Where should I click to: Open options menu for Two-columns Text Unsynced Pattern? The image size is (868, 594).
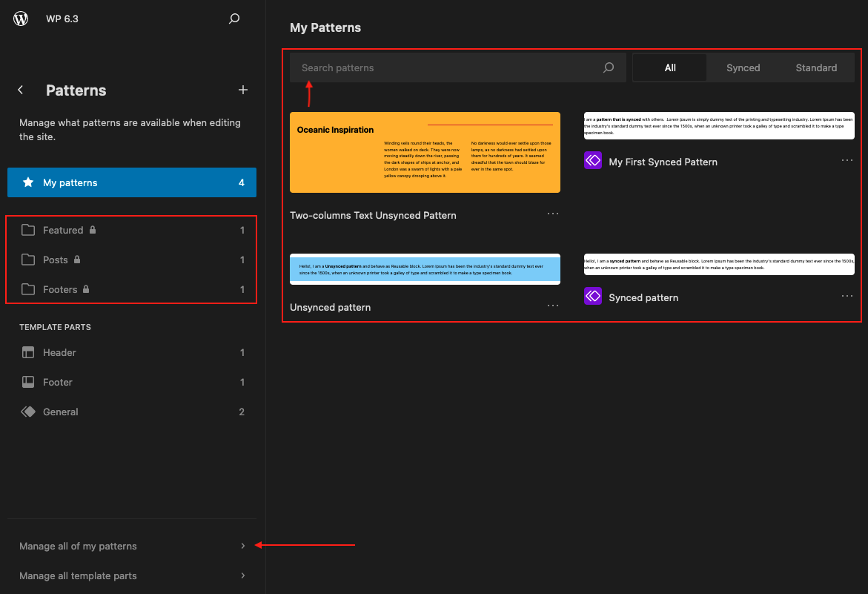pos(553,214)
